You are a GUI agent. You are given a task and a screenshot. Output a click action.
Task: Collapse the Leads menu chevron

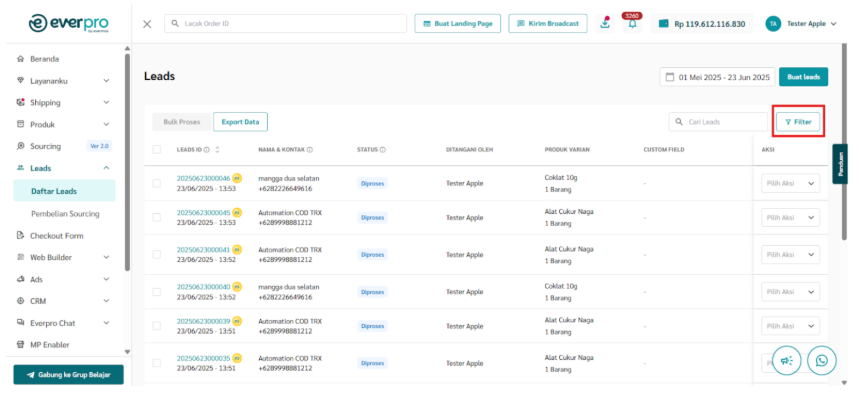pos(106,168)
